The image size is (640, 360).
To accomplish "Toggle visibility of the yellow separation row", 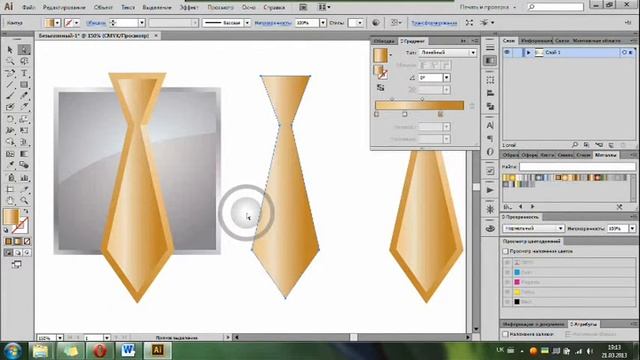I will [x=507, y=292].
